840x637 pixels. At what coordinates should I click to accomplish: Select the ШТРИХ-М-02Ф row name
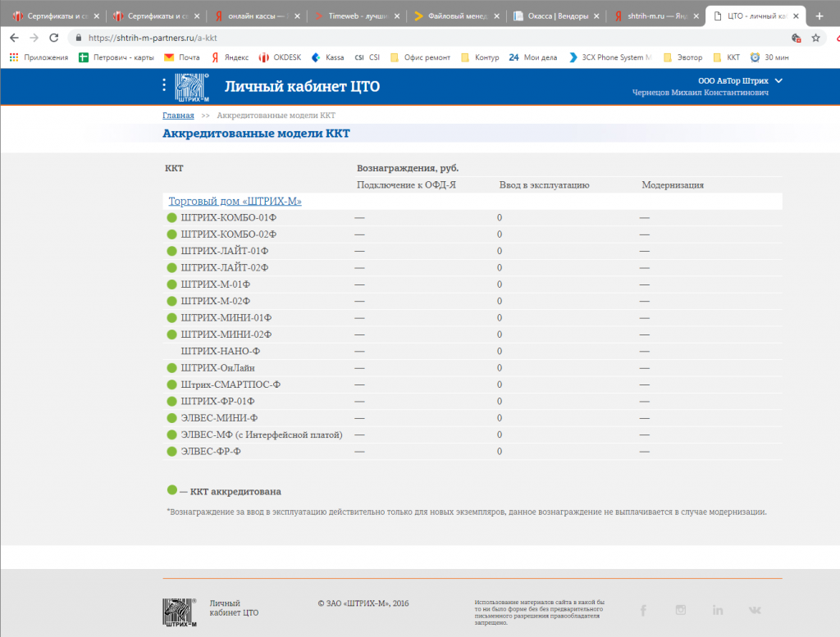[216, 301]
